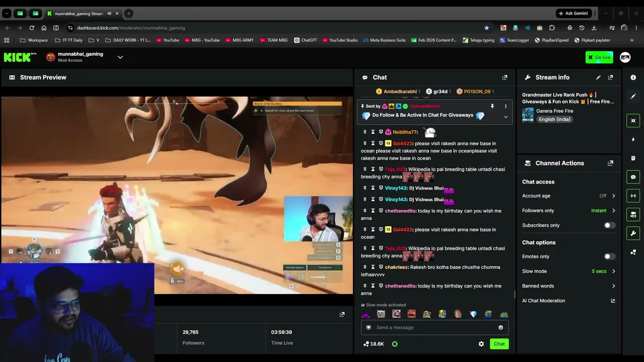Viewport: 644px width, 362px height.
Task: Open the info icon in the right sidebar
Action: tap(633, 77)
